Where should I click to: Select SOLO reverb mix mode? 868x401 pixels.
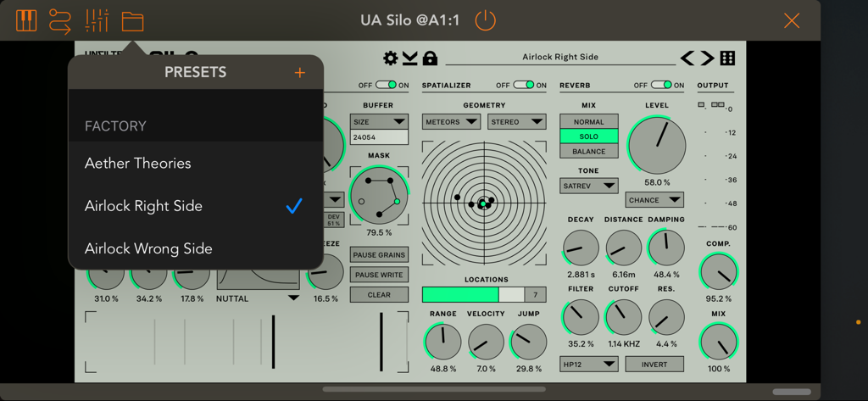click(589, 136)
